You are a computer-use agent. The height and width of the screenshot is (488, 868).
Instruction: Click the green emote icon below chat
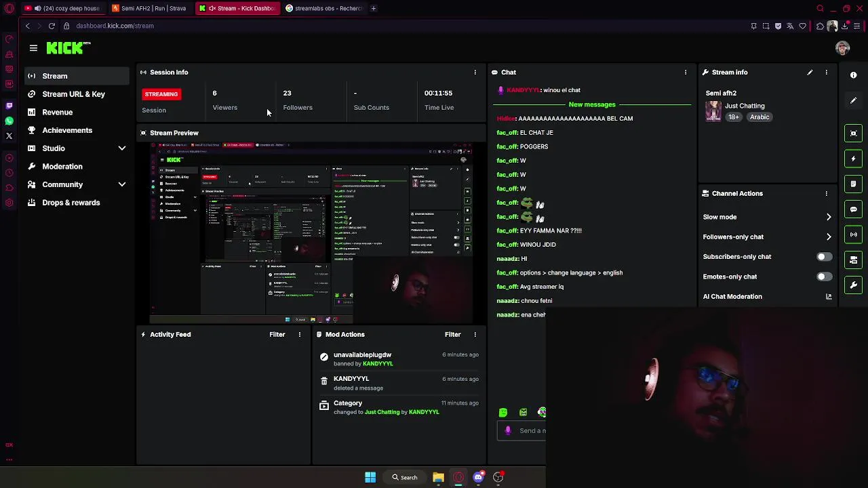502,412
